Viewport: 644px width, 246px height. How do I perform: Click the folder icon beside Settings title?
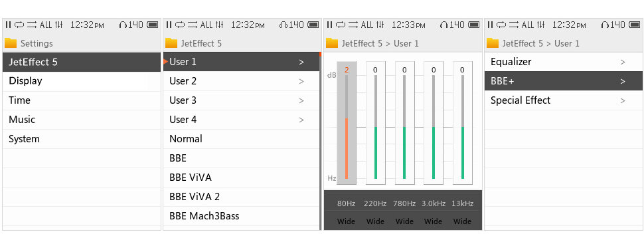pos(11,43)
